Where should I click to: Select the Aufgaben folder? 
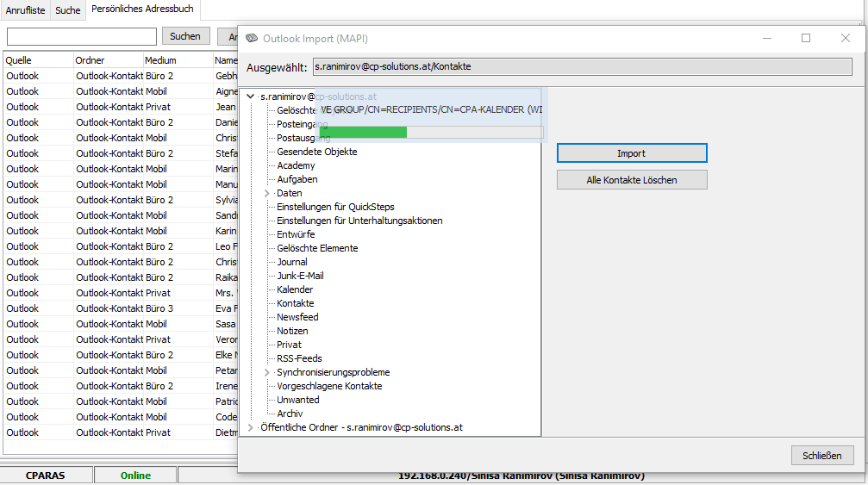coord(297,179)
